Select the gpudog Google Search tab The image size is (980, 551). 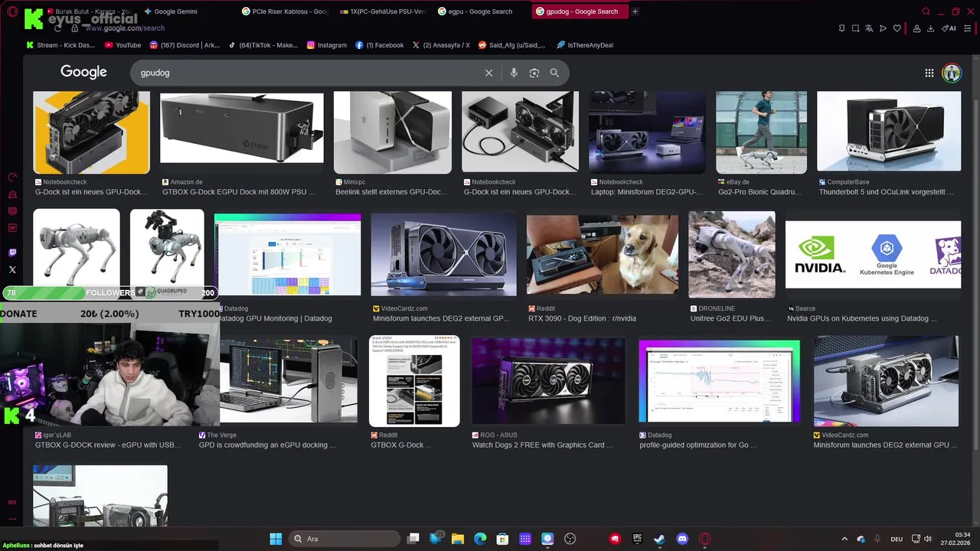coord(580,11)
